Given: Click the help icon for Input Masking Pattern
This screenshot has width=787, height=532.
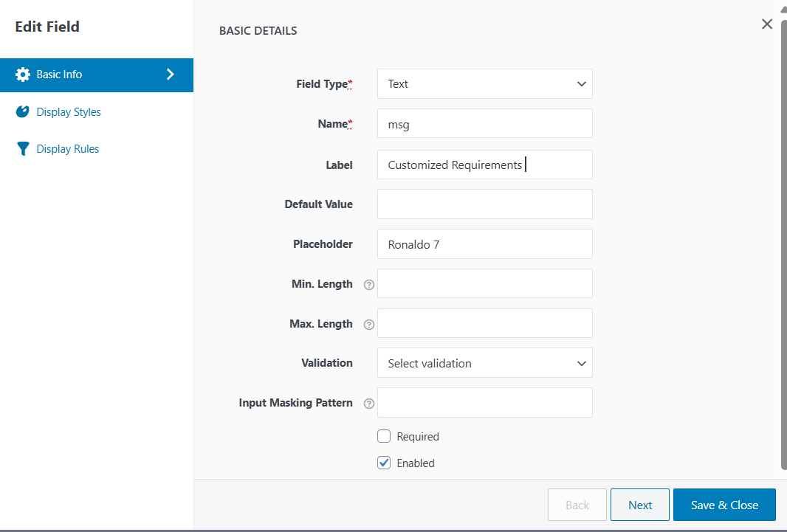Looking at the screenshot, I should point(368,403).
